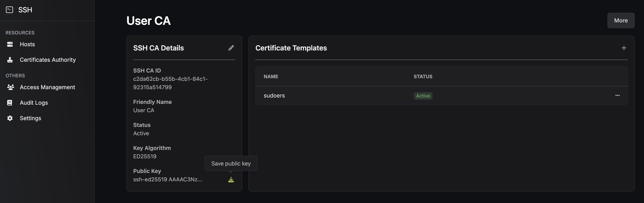Click the ED25519 key algorithm value

point(145,157)
